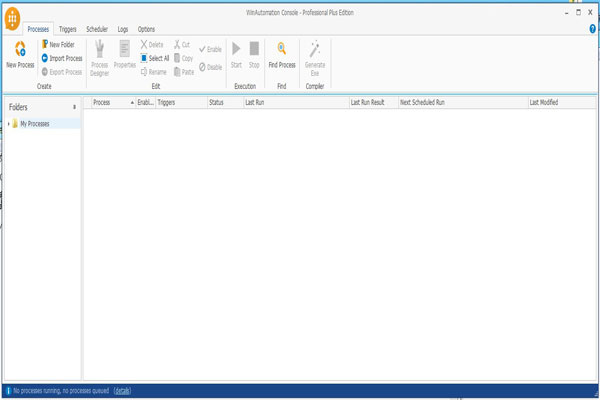600x400 pixels.
Task: Click the Enable command
Action: 210,49
